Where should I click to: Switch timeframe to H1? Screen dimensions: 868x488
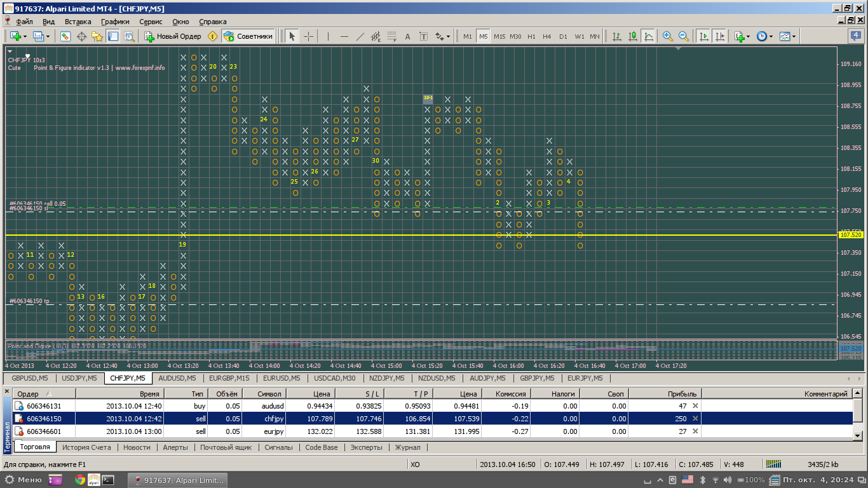point(531,36)
